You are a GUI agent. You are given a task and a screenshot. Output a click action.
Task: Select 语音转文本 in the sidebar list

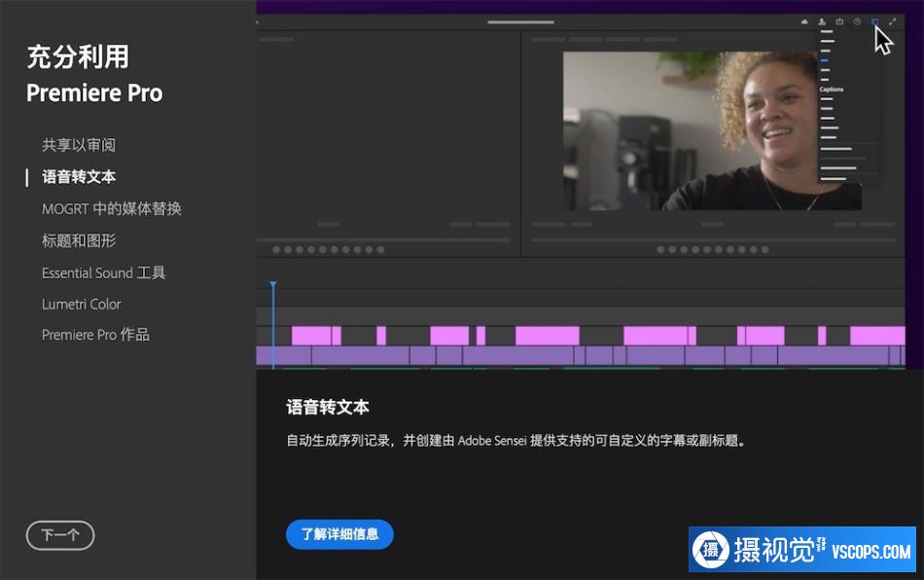click(x=79, y=177)
